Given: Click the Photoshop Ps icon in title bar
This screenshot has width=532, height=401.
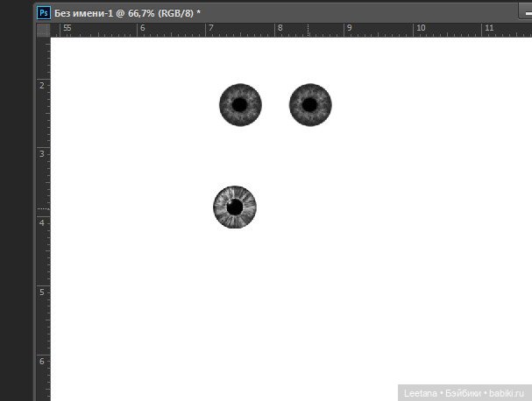Looking at the screenshot, I should [x=44, y=13].
